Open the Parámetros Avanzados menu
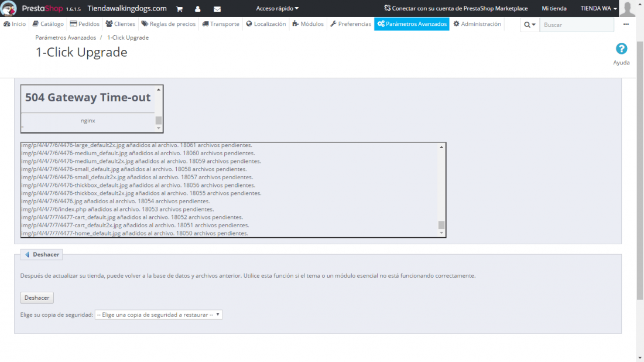 (412, 24)
